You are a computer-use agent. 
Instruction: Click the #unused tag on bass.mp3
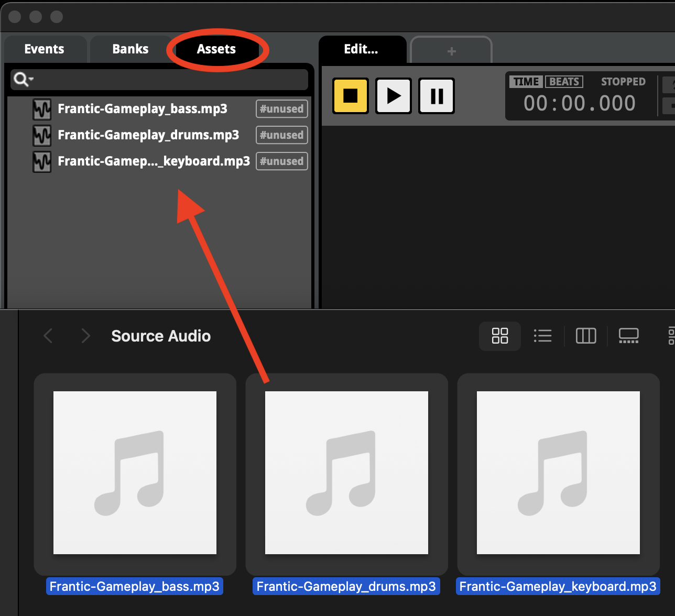pyautogui.click(x=281, y=109)
